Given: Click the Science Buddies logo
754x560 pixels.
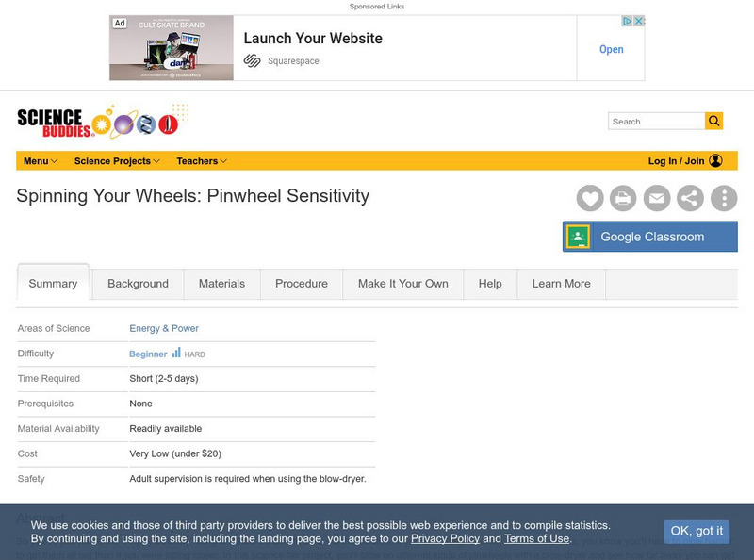Looking at the screenshot, I should (x=104, y=121).
